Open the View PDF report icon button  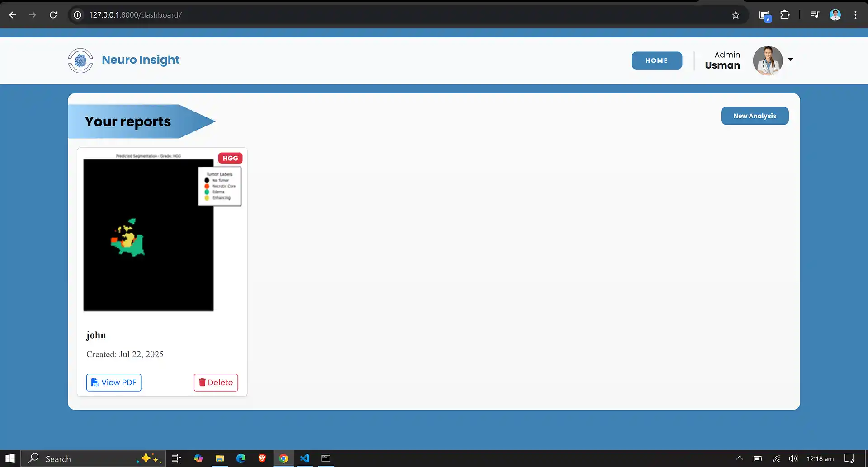click(x=95, y=383)
